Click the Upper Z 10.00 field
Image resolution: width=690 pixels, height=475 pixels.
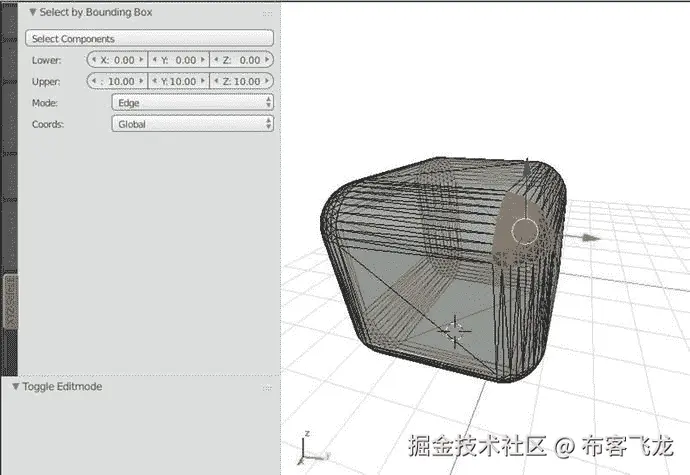[x=242, y=81]
